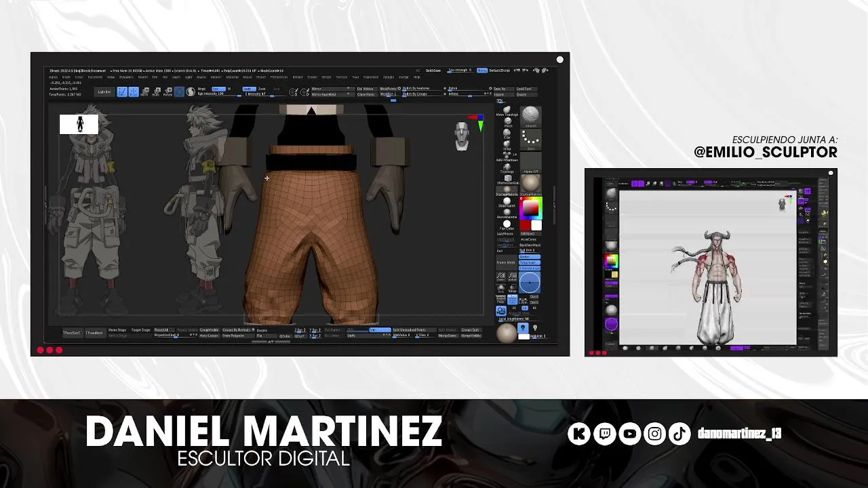Click the TPoseMesh button

(x=95, y=333)
